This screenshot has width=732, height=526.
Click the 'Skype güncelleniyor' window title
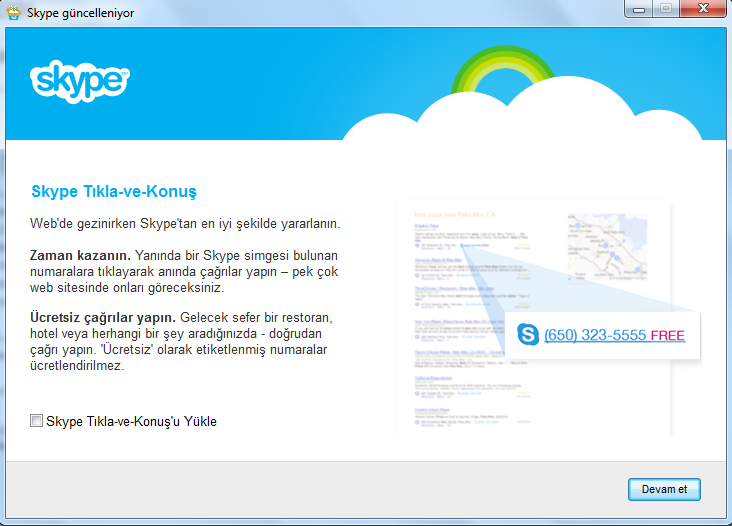(80, 13)
